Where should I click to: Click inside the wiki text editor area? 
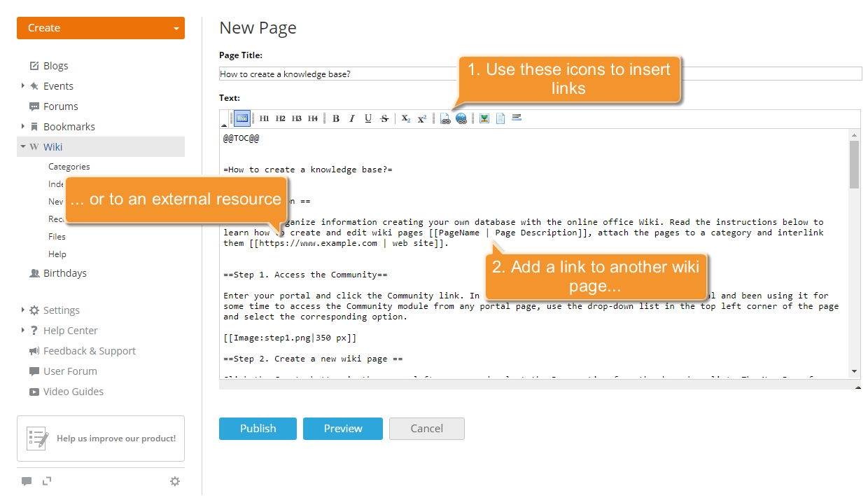pos(534,254)
